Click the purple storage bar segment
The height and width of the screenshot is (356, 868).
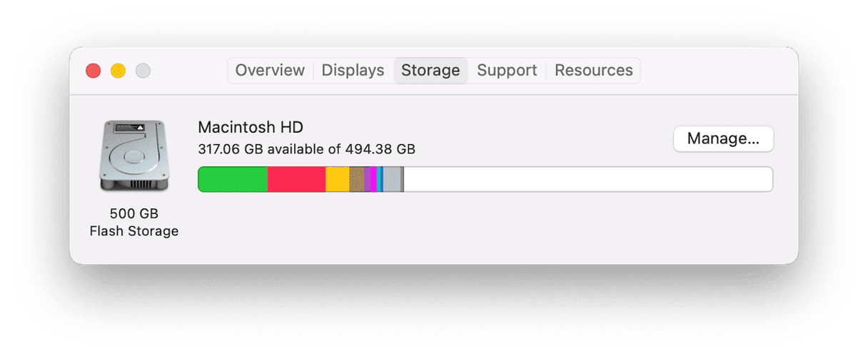[368, 179]
